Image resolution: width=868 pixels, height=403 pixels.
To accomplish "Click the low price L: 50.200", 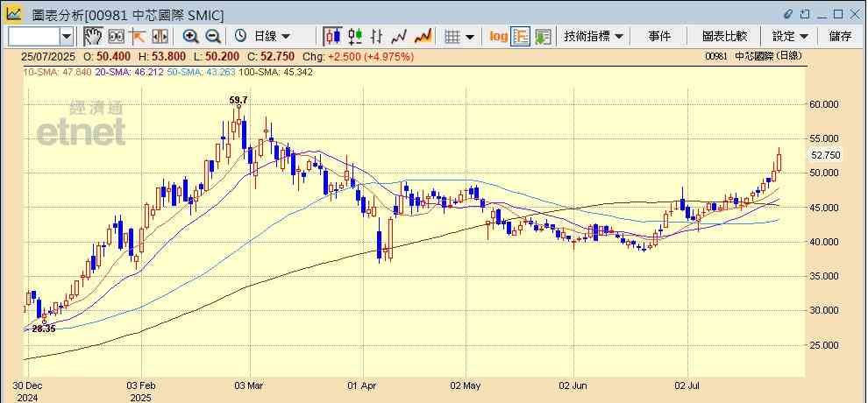I will [x=216, y=56].
